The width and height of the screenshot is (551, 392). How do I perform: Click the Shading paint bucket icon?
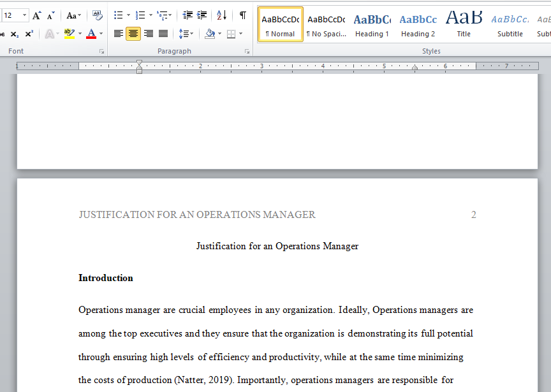pos(210,34)
